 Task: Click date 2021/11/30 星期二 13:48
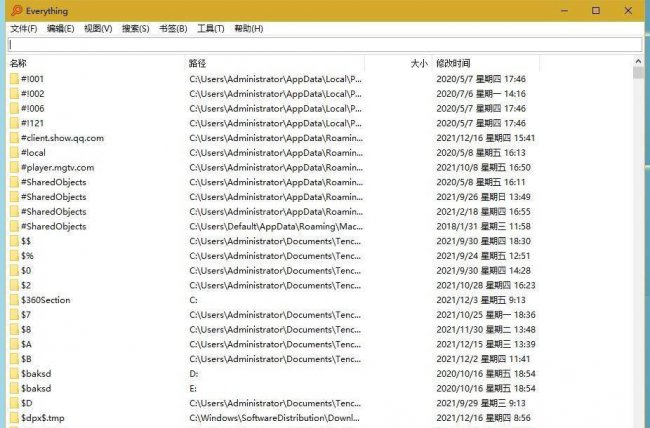pos(486,329)
